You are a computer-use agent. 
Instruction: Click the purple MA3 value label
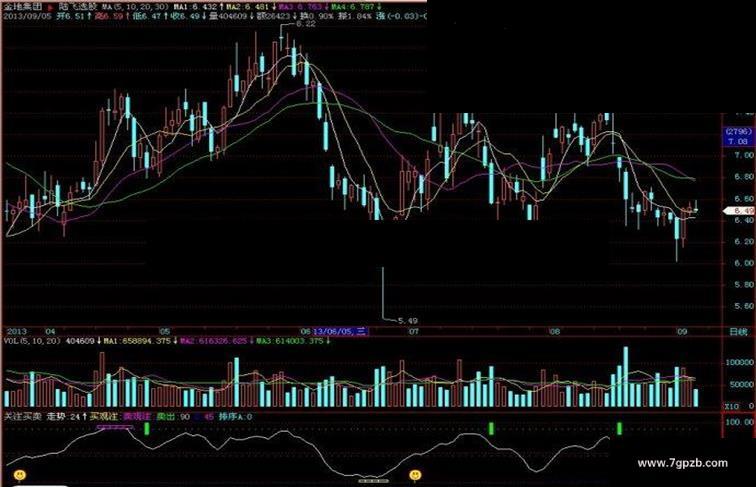click(x=301, y=7)
